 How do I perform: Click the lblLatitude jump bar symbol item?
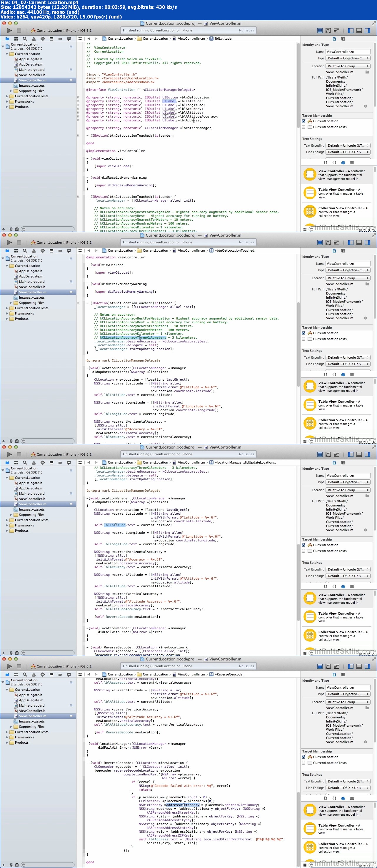tap(221, 39)
